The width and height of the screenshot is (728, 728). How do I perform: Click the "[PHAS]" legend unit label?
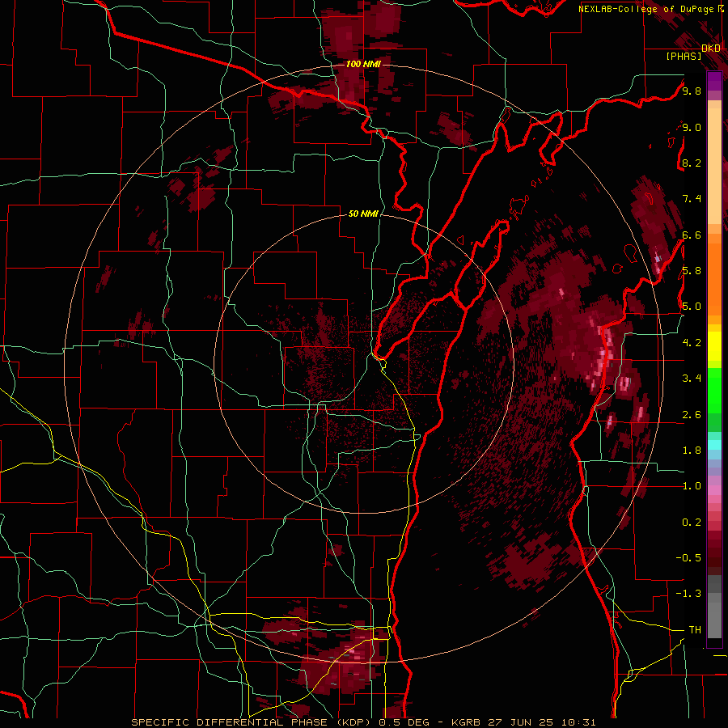(684, 57)
